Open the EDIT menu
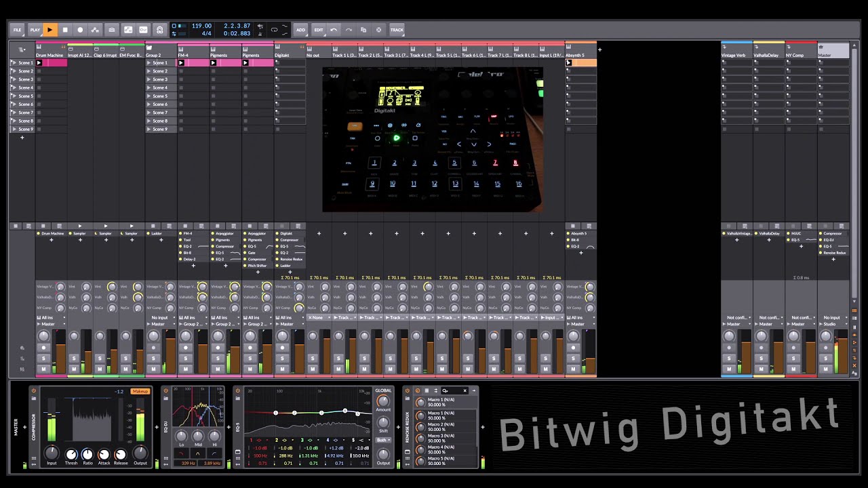The image size is (868, 488). coord(319,30)
